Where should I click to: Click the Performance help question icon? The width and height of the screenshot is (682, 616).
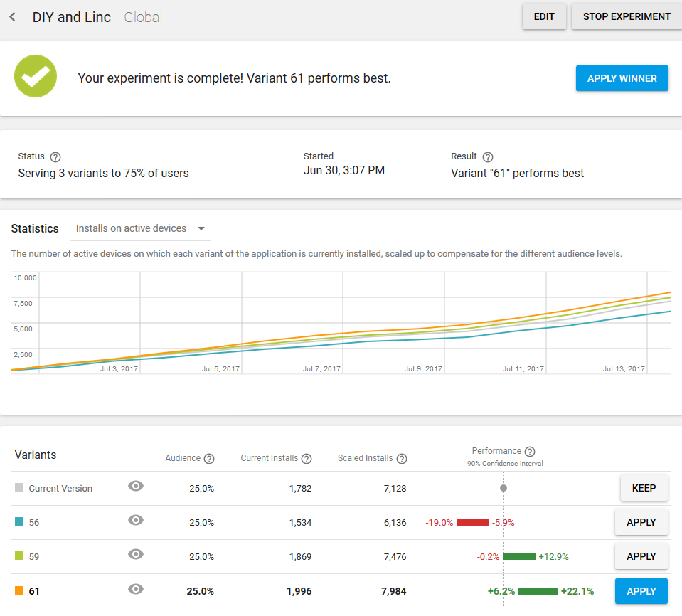pos(530,451)
